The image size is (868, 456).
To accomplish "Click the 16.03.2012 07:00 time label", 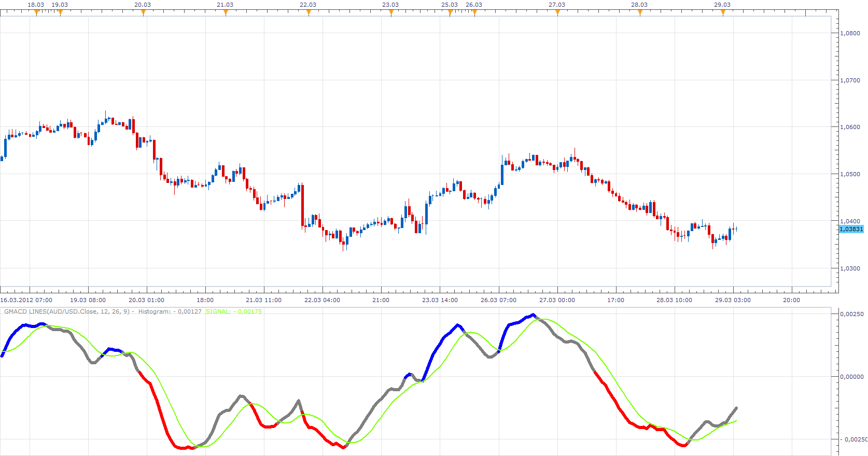I will pyautogui.click(x=26, y=300).
